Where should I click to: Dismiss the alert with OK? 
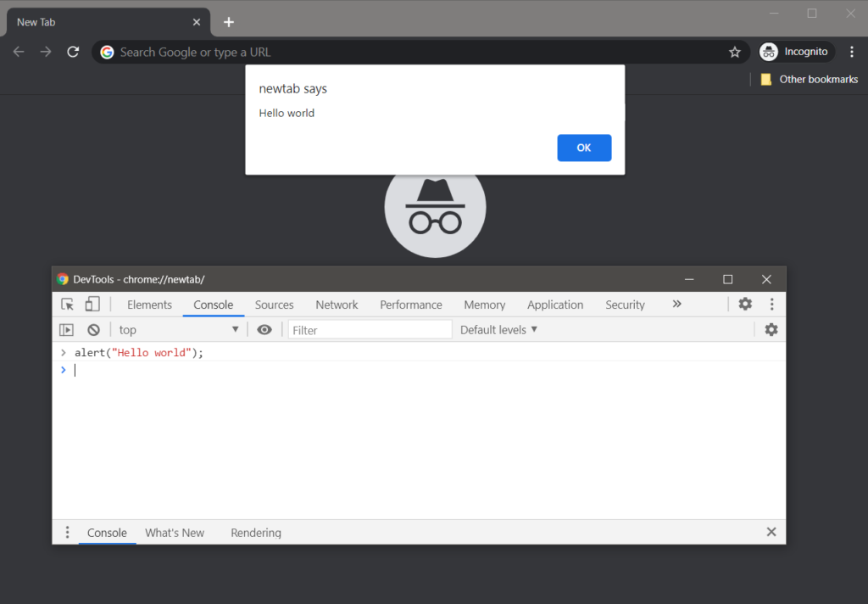click(584, 147)
